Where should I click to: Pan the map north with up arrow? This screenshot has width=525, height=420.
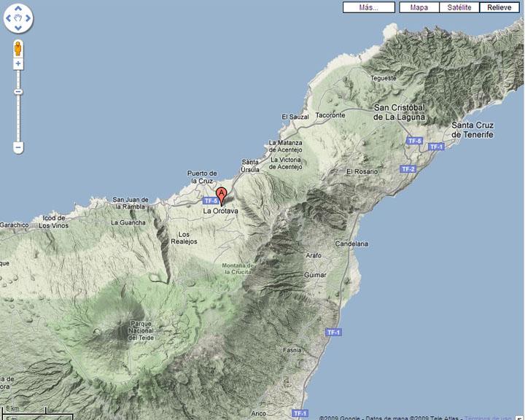click(x=18, y=8)
